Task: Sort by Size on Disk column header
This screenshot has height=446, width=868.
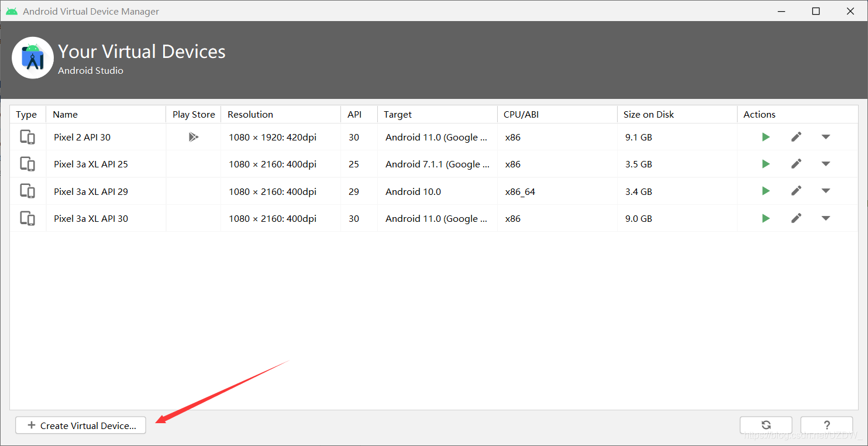Action: pos(677,114)
